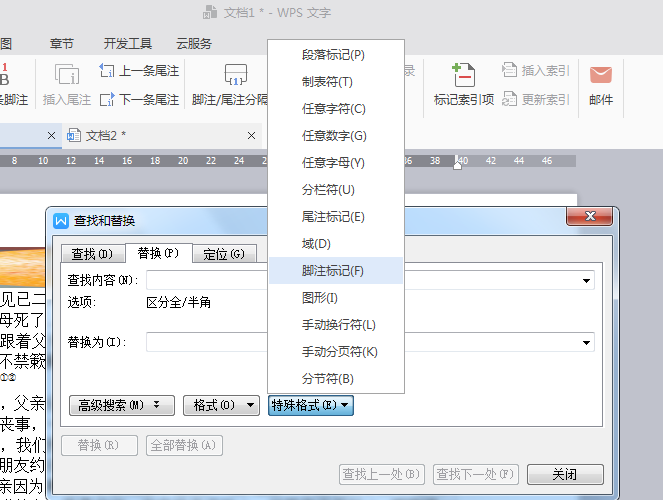
Task: Close the first document tab
Action: click(x=51, y=136)
